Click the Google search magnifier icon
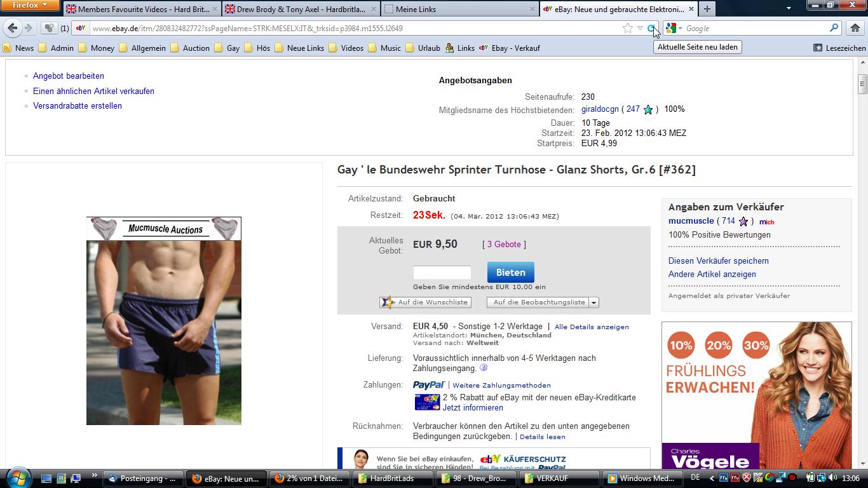 tap(834, 28)
